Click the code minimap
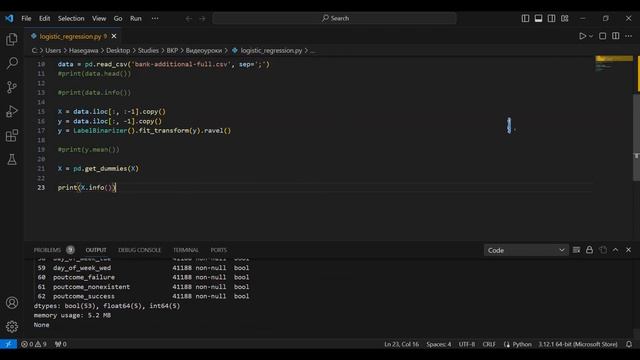This screenshot has height=360, width=640. click(x=614, y=64)
